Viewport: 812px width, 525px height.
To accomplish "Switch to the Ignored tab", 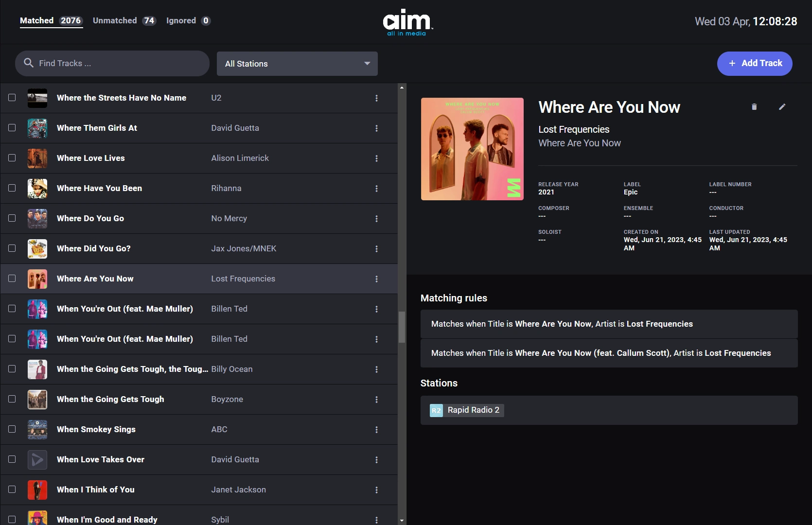I will tap(188, 20).
